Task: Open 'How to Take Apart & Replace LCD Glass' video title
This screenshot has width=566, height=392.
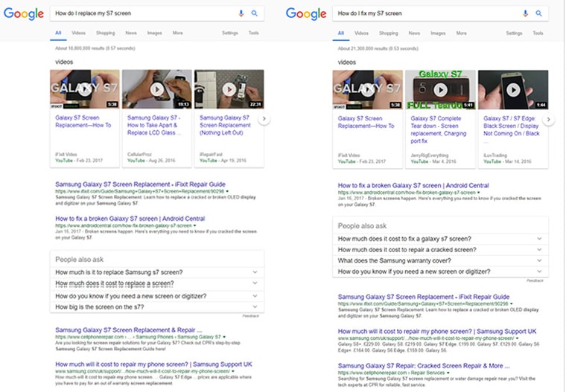Action: 154,125
